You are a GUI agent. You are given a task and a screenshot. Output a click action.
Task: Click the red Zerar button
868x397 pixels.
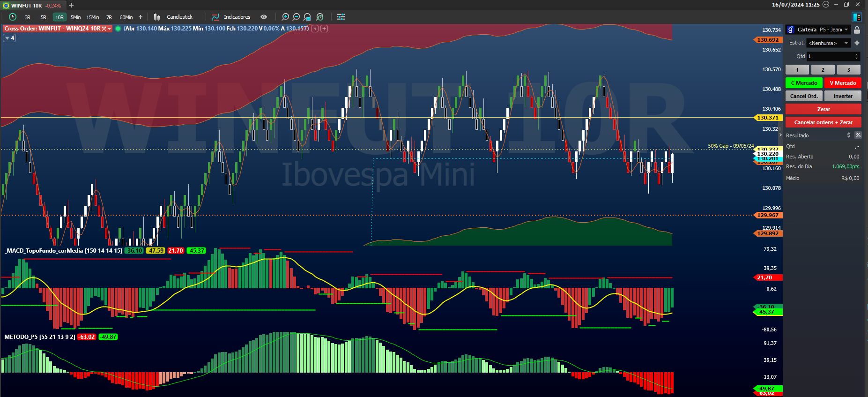pyautogui.click(x=823, y=109)
